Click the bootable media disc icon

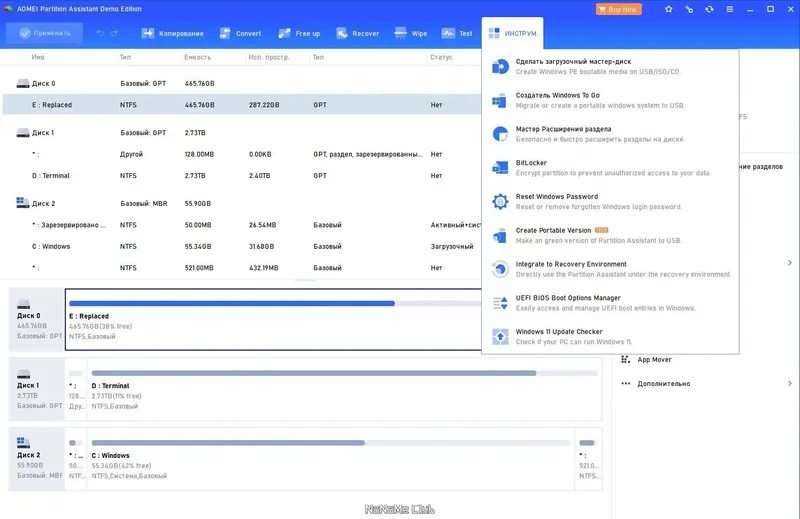click(x=500, y=66)
